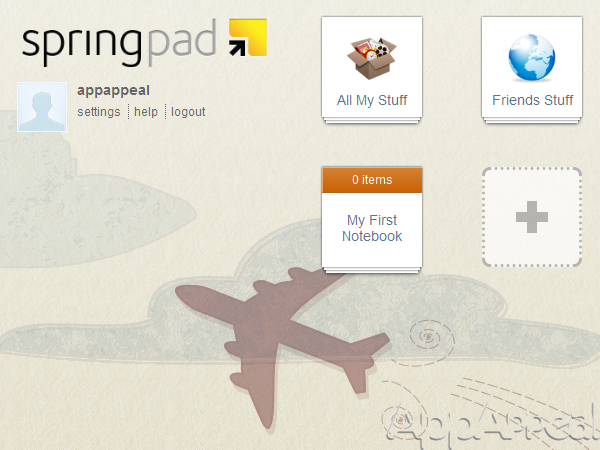Click the stacked page edges beneath My First Notebook
Screen dimensions: 600x450
click(x=372, y=270)
